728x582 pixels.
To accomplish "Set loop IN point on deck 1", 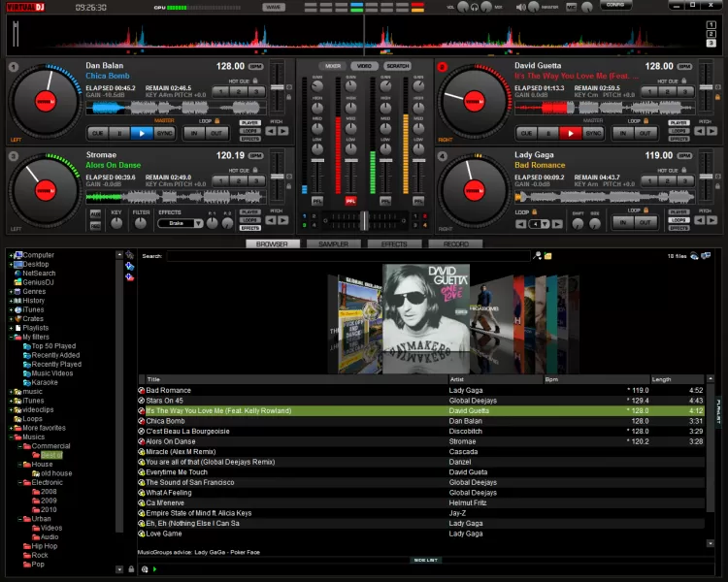I will [194, 133].
